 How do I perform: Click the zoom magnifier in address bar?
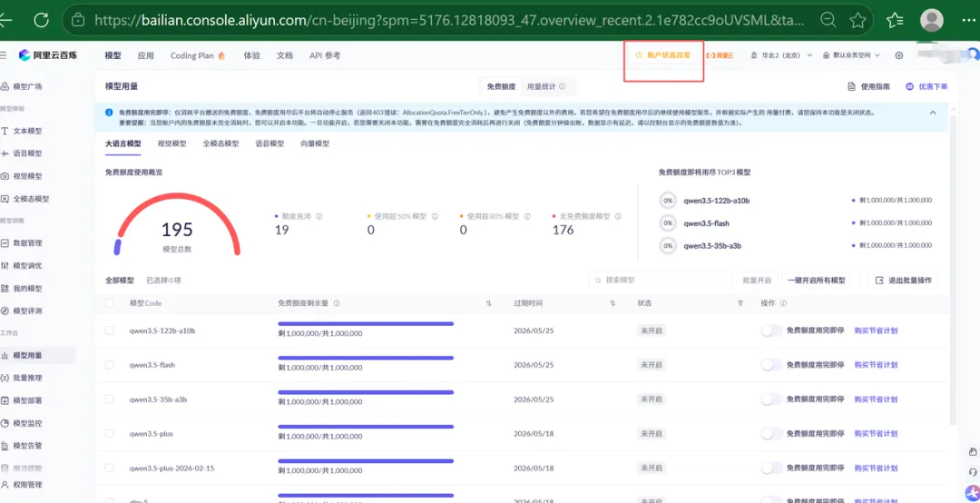[828, 20]
